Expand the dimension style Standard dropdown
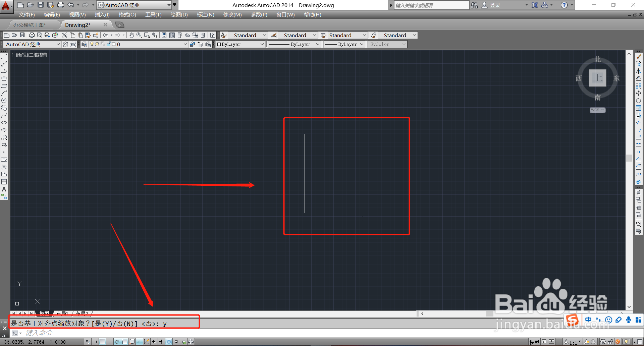644x346 pixels. point(314,35)
